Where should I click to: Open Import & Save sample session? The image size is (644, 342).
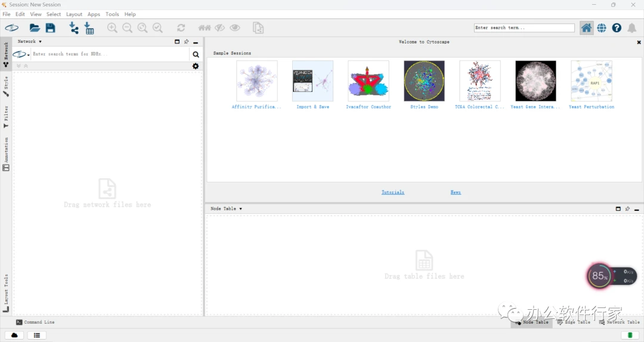coord(312,81)
